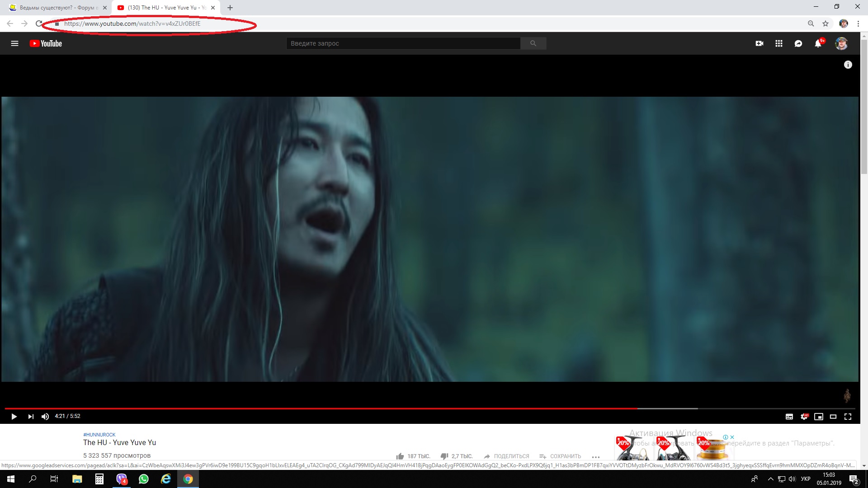Enter full screen mode
Viewport: 868px width, 488px height.
848,417
